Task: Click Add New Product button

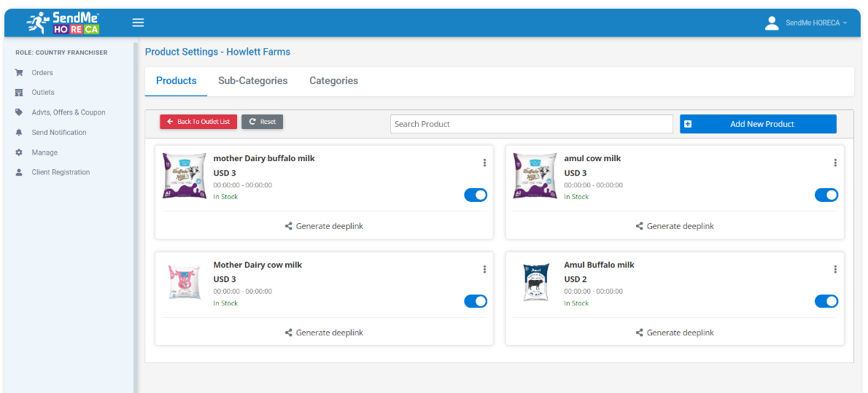Action: pyautogui.click(x=758, y=124)
